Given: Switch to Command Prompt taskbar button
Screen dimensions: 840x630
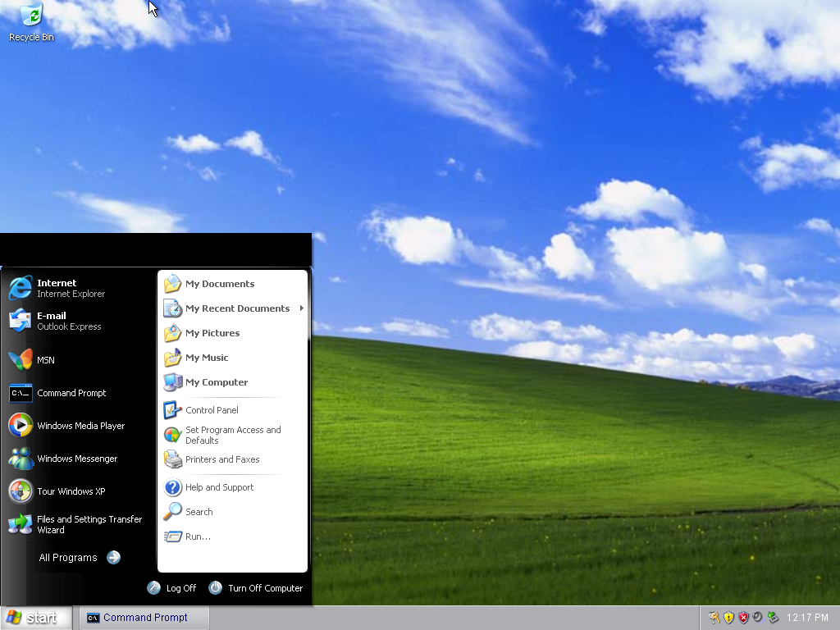Looking at the screenshot, I should pos(144,618).
